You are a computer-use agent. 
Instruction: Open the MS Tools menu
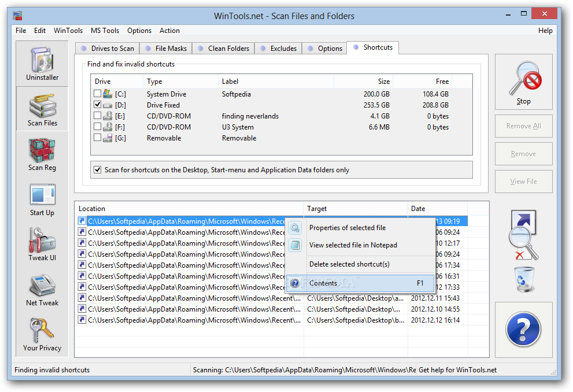[x=105, y=31]
